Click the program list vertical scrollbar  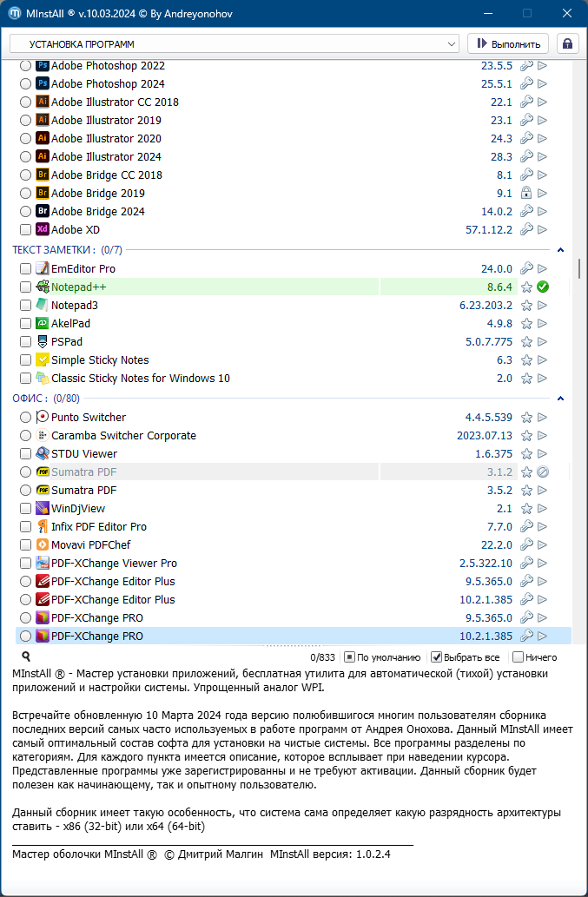click(580, 267)
